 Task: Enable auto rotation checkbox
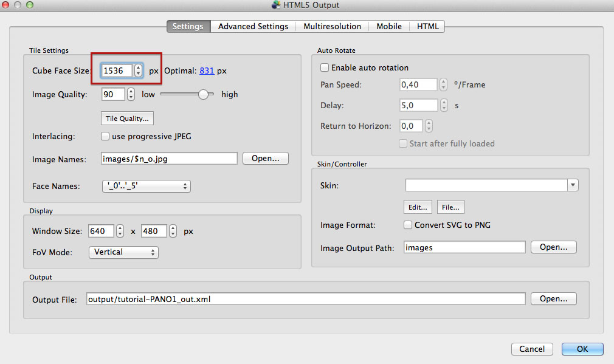pos(325,67)
